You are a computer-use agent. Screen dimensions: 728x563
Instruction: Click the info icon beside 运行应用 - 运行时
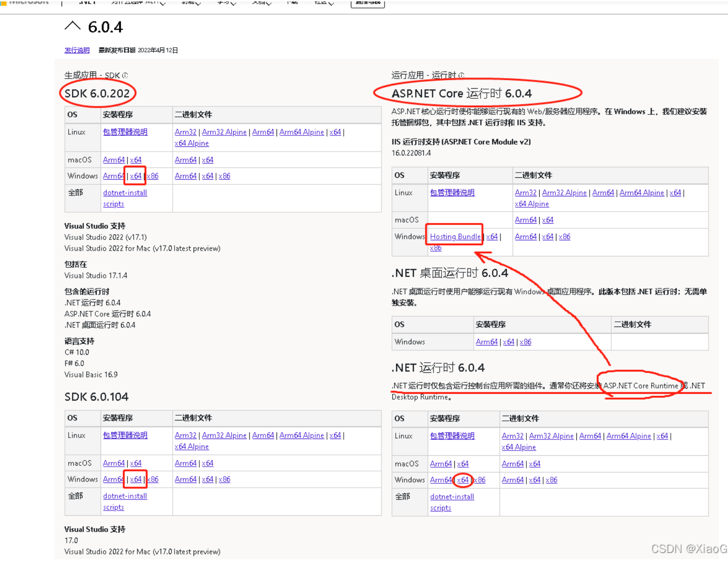tap(461, 75)
